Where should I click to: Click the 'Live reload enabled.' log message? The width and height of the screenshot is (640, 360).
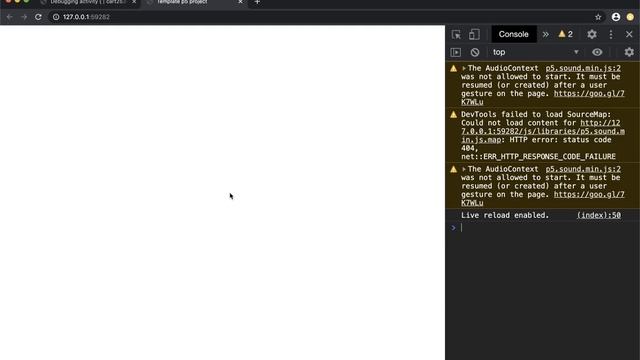pyautogui.click(x=505, y=215)
